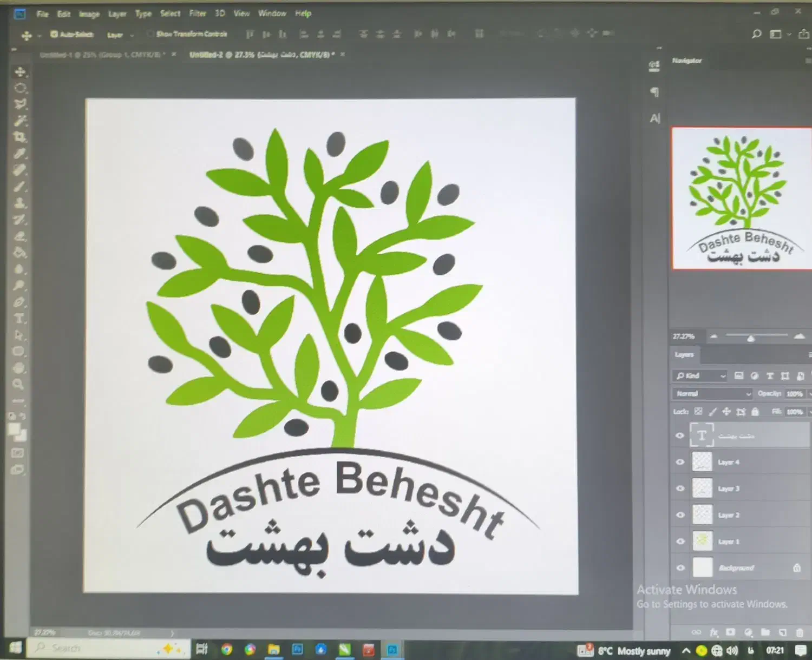Open the Filter menu
812x660 pixels.
[x=197, y=14]
